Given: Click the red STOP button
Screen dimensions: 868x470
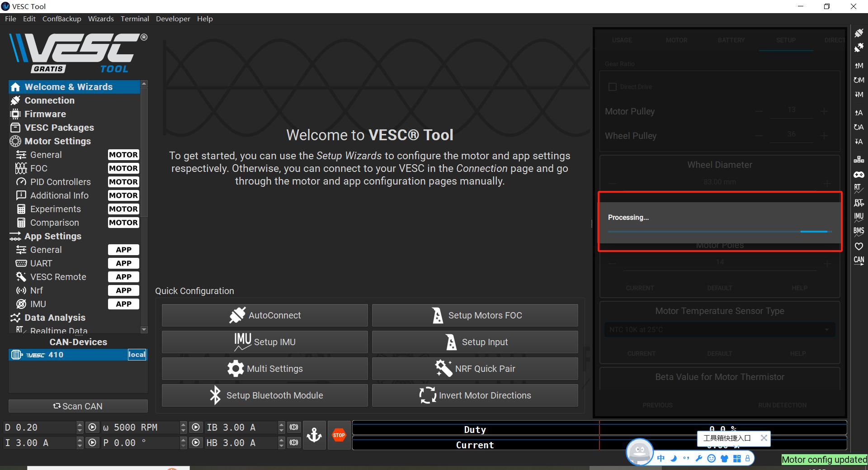Looking at the screenshot, I should (339, 435).
